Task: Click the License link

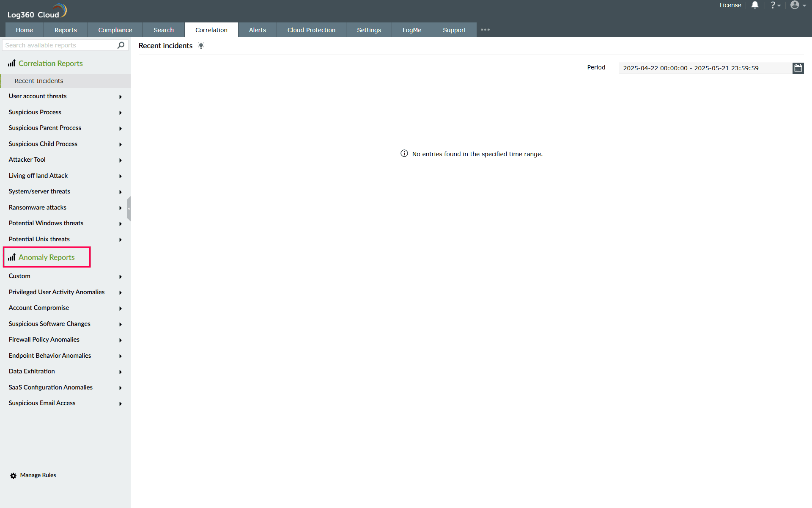Action: (x=730, y=5)
